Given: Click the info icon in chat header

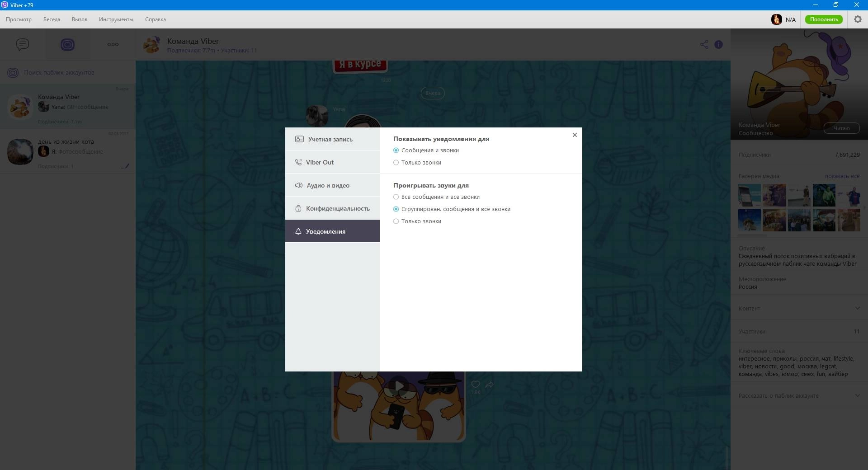Looking at the screenshot, I should click(718, 44).
